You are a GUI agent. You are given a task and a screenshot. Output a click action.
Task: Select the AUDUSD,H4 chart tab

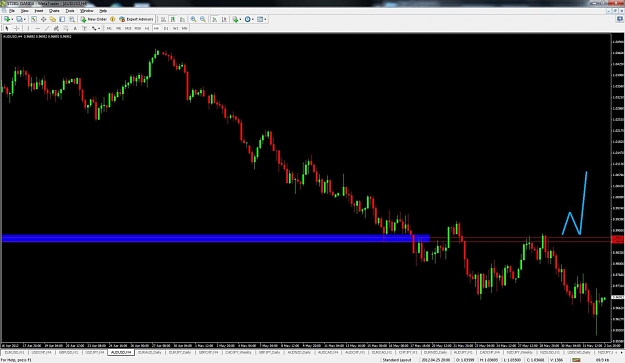click(121, 353)
